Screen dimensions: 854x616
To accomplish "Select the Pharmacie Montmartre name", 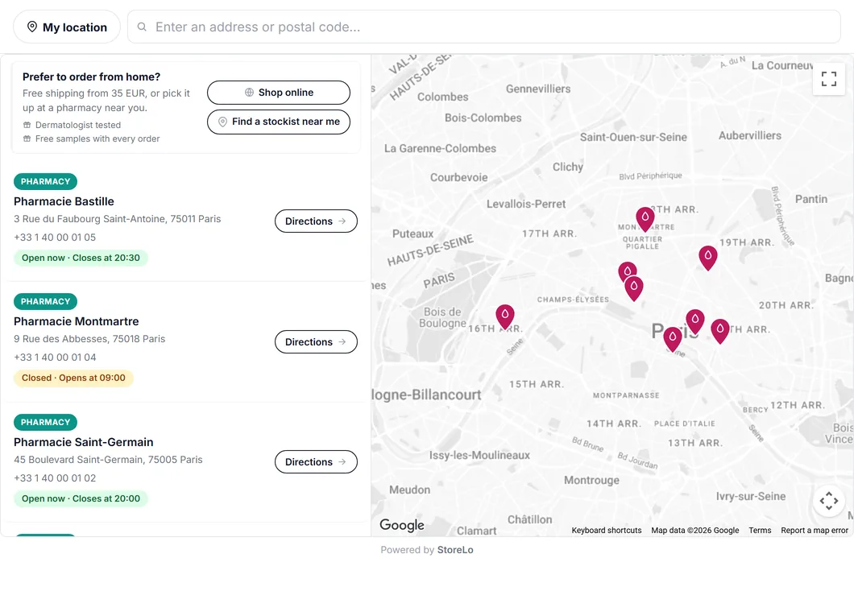I will [77, 321].
